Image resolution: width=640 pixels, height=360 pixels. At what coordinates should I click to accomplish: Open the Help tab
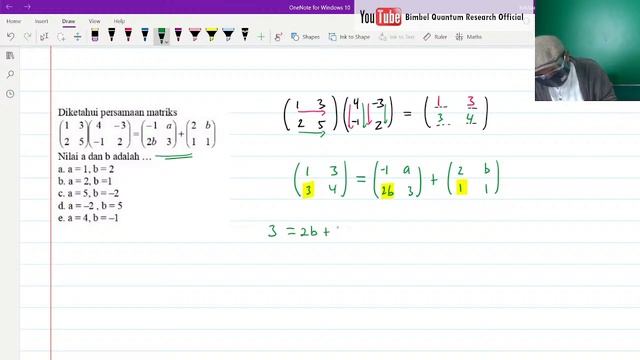[119, 21]
